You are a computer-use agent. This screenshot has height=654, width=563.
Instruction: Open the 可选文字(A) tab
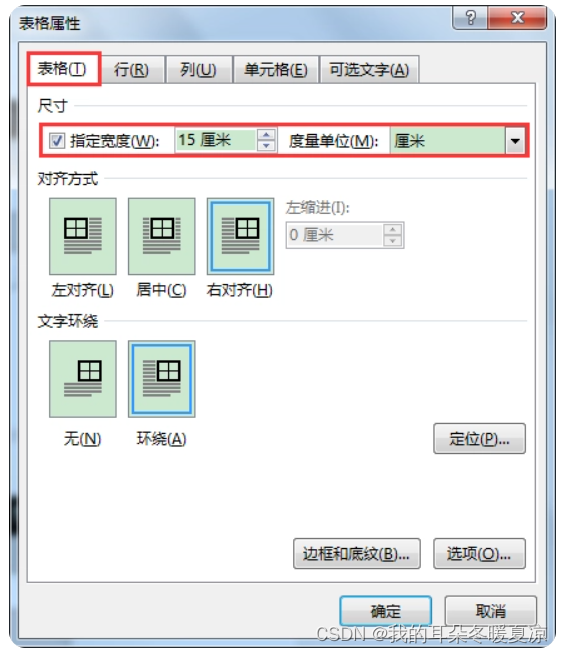[x=369, y=70]
